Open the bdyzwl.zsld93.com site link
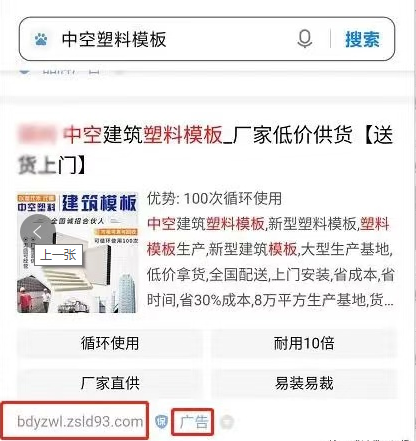 [80, 422]
